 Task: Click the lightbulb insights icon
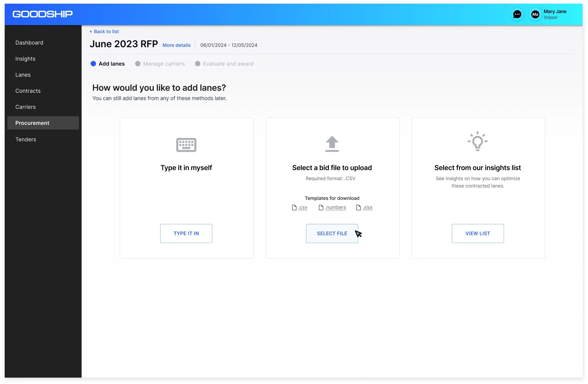477,141
